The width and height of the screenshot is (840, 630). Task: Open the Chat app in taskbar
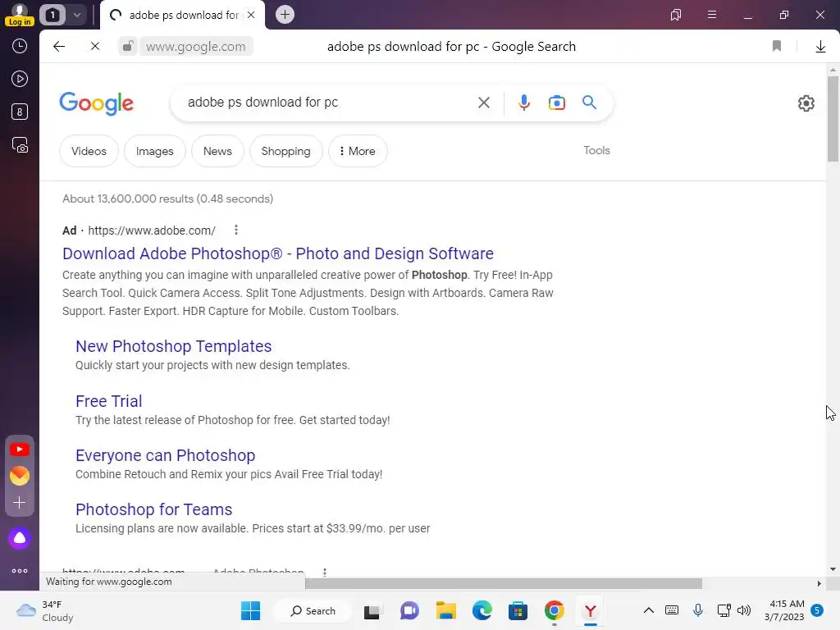tap(409, 610)
